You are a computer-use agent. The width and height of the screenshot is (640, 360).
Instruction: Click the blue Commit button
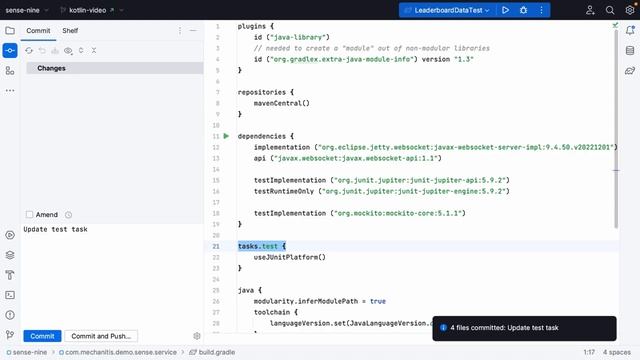pos(42,336)
